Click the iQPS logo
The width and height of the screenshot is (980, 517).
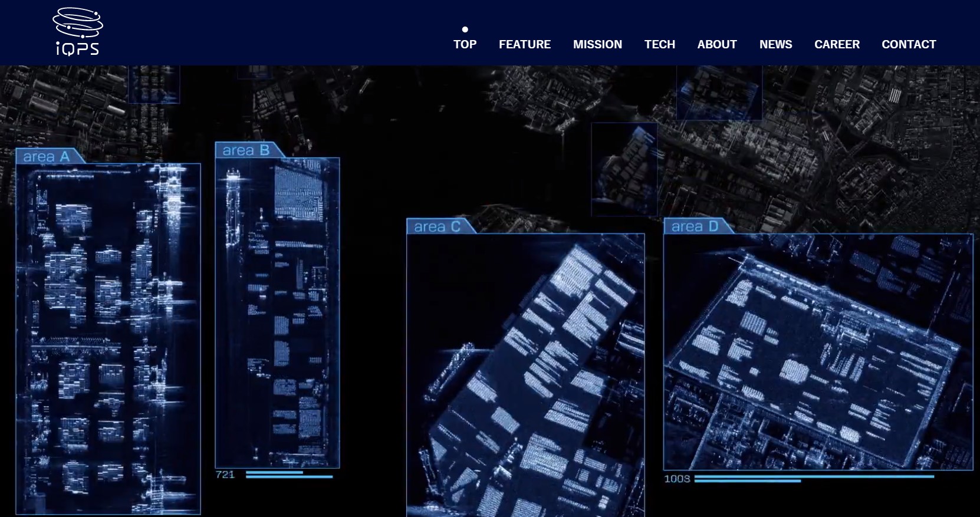(78, 32)
